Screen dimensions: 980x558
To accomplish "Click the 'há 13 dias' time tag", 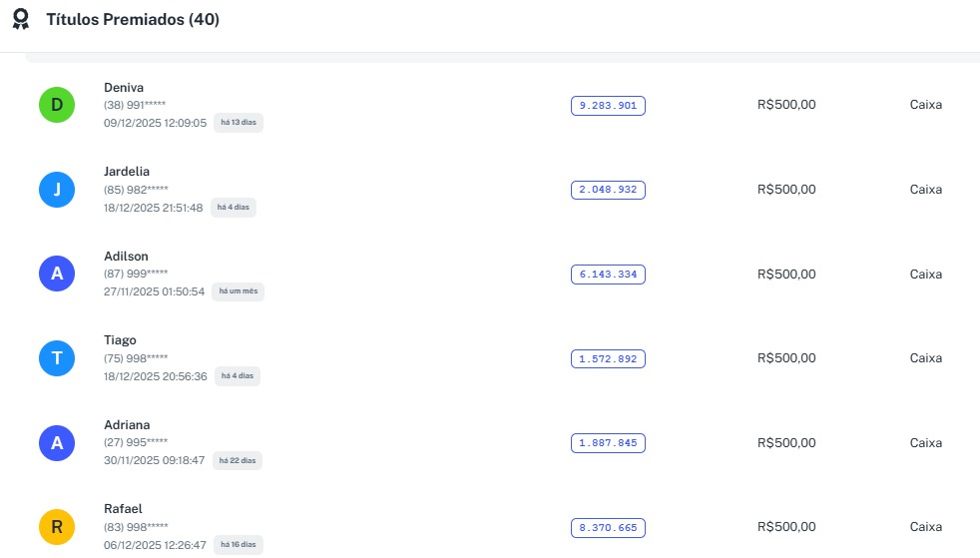I will (x=239, y=123).
